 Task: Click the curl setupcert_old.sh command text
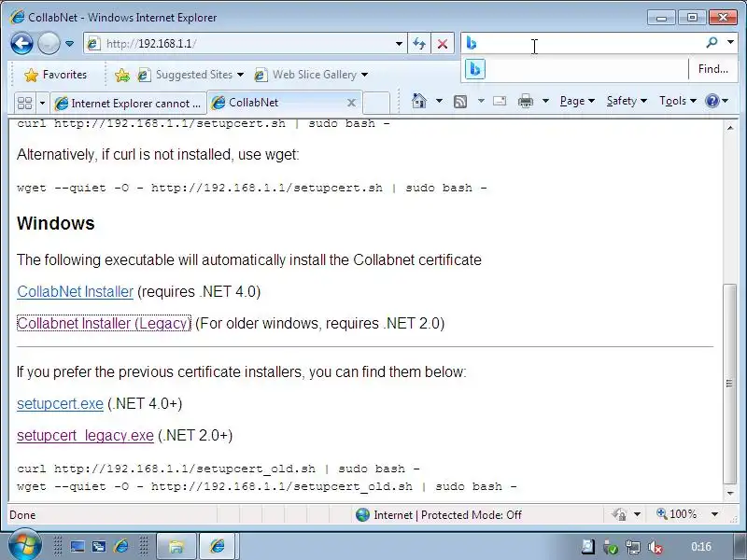pos(218,469)
